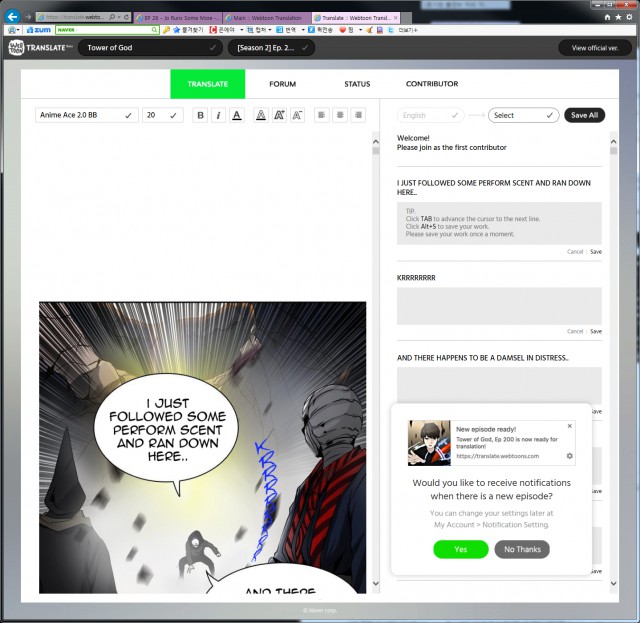640x623 pixels.
Task: Switch to the FORUM tab
Action: coord(282,84)
